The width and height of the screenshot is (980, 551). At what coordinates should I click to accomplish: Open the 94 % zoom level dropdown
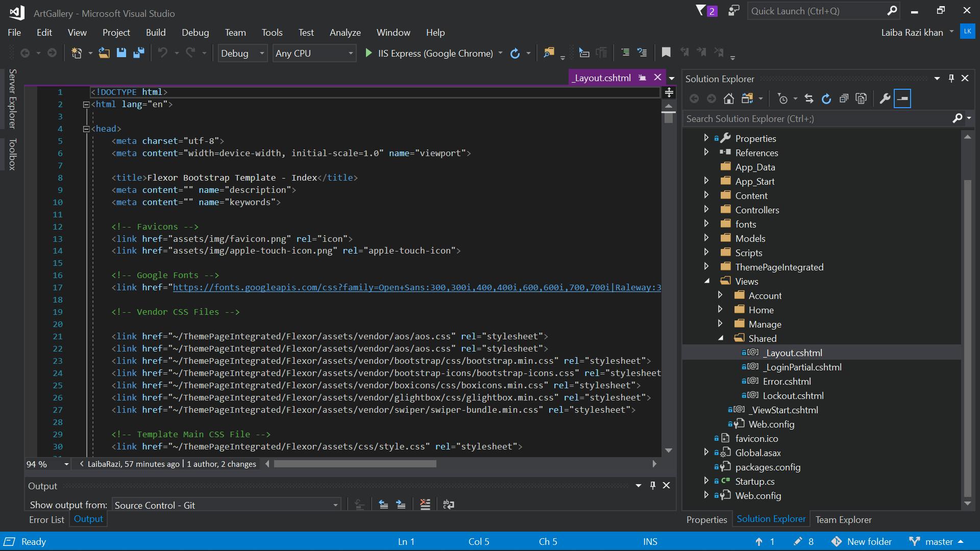tap(47, 464)
